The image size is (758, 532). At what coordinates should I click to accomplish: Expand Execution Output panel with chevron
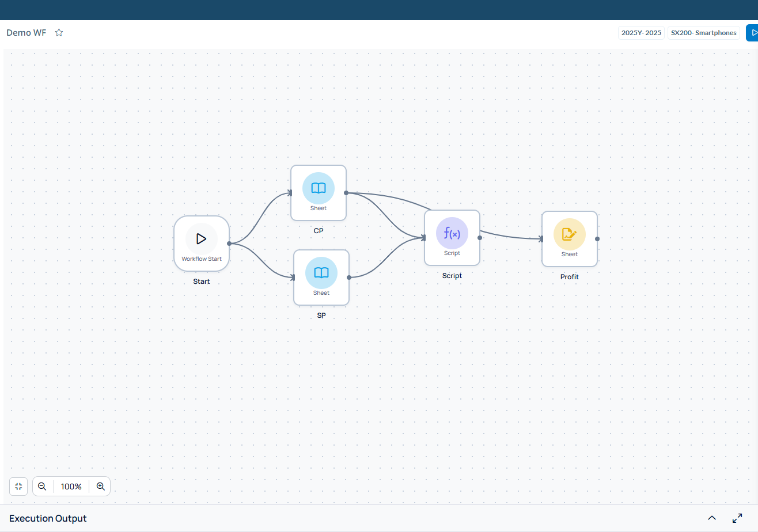712,518
